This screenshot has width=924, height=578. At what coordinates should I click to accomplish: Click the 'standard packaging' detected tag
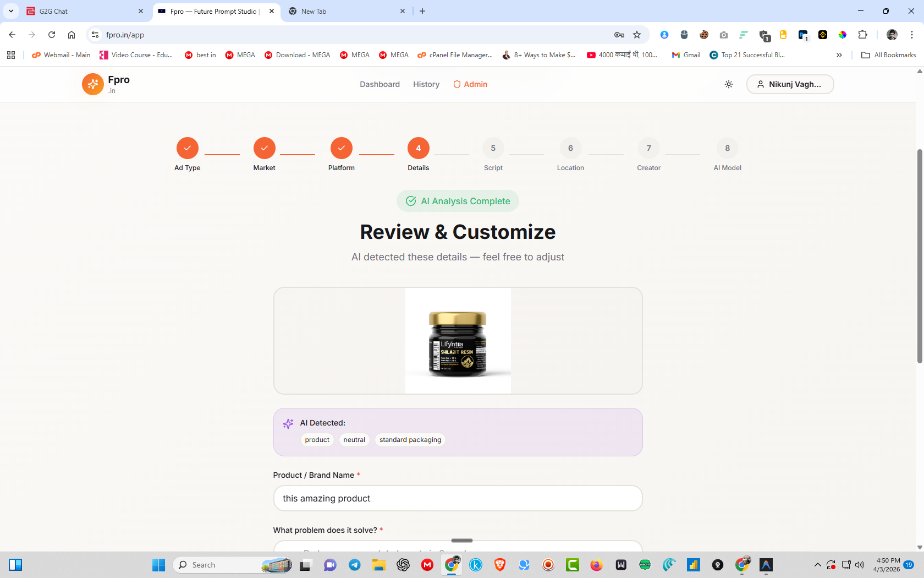410,440
